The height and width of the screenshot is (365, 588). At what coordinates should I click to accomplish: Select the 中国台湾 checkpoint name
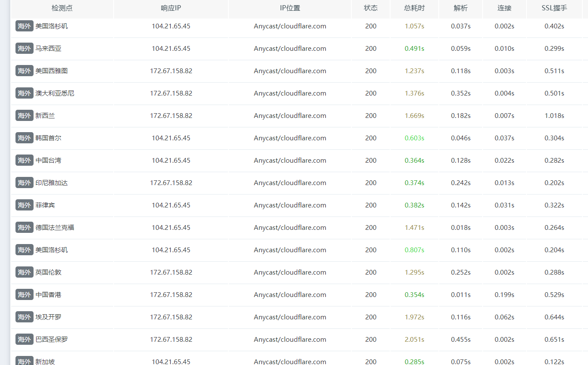tap(48, 161)
